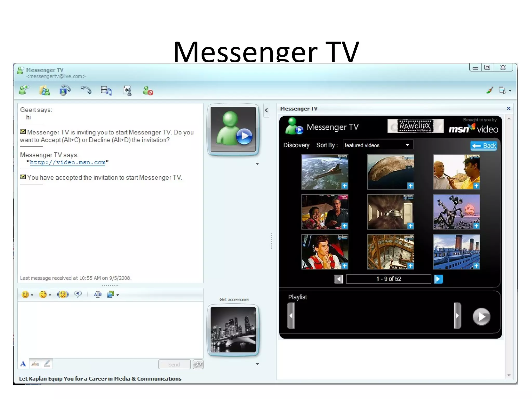Open the show menu dropdown icon
The image size is (532, 399).
[x=505, y=91]
